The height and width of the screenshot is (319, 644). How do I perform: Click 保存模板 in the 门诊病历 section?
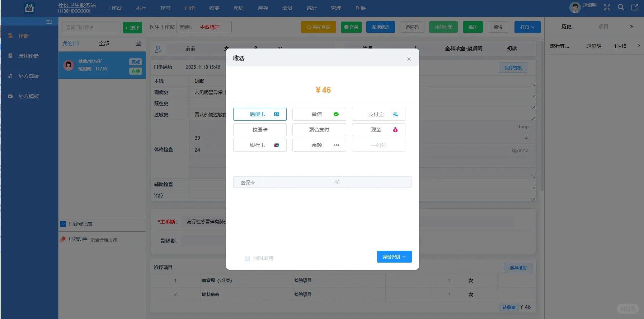[x=513, y=68]
